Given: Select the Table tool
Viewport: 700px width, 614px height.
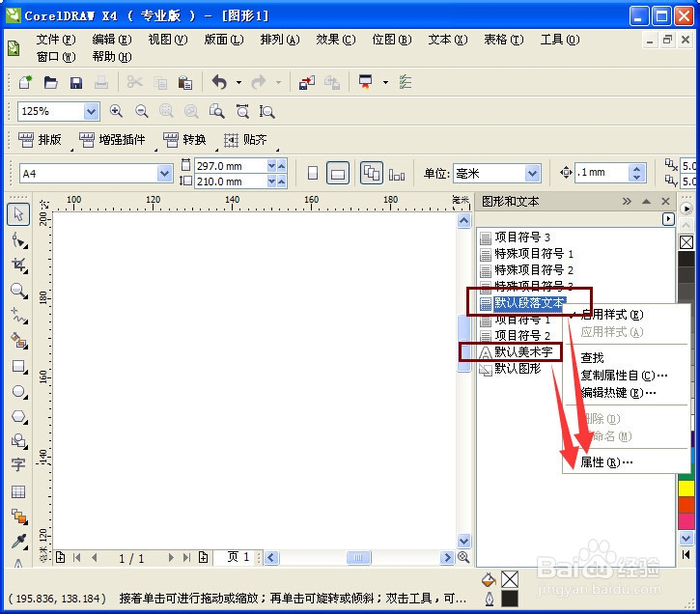Looking at the screenshot, I should (x=18, y=491).
